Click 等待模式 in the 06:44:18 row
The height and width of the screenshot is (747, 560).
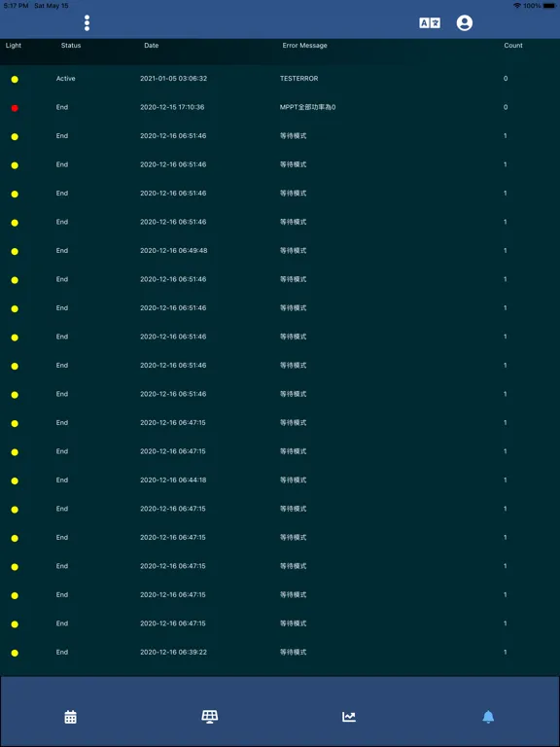tap(294, 480)
